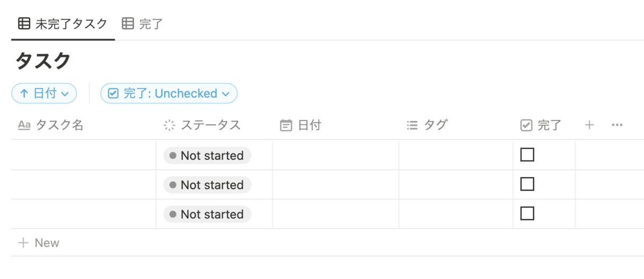Check the 完了 checkbox in the first row
Image resolution: width=644 pixels, height=279 pixels.
coord(527,155)
